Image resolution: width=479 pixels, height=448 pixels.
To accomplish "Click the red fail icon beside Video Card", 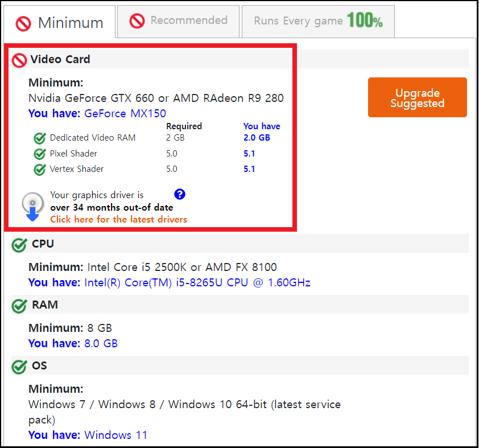I will point(19,60).
